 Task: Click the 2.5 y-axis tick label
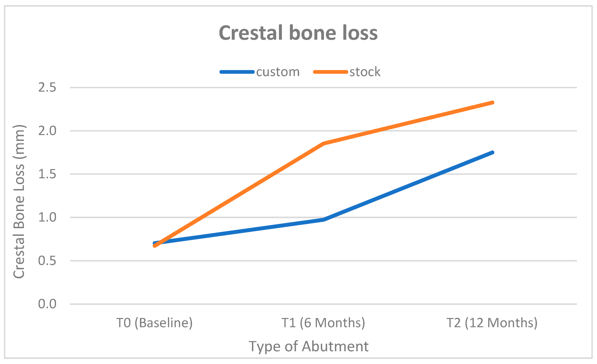47,87
